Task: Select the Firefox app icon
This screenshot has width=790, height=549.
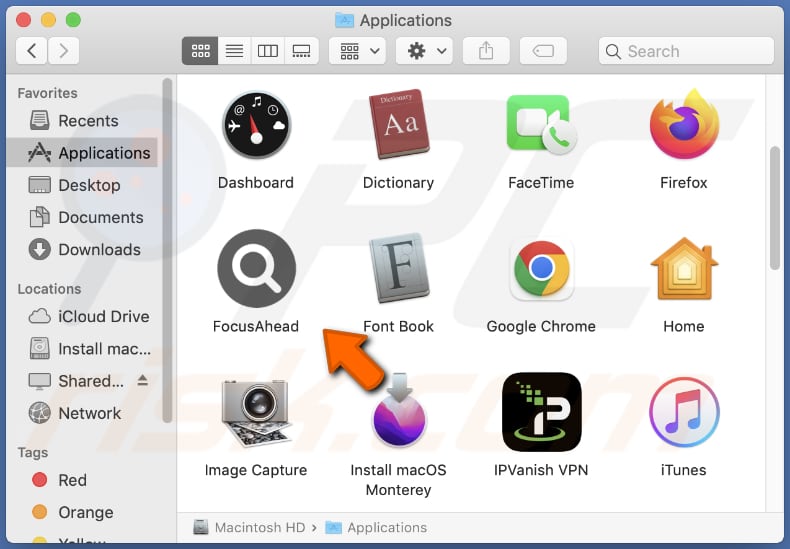Action: coord(684,124)
